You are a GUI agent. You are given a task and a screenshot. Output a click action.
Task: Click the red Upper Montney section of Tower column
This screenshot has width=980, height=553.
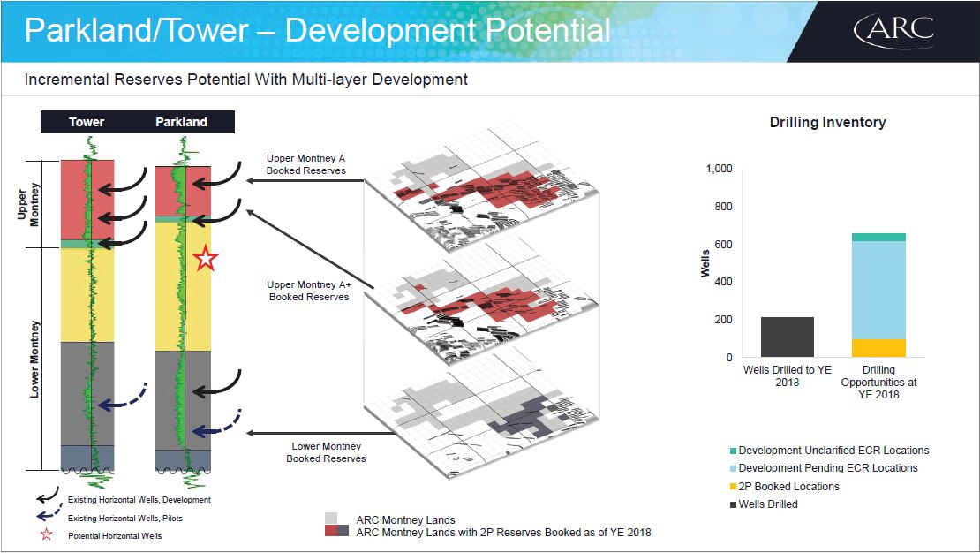coord(87,200)
